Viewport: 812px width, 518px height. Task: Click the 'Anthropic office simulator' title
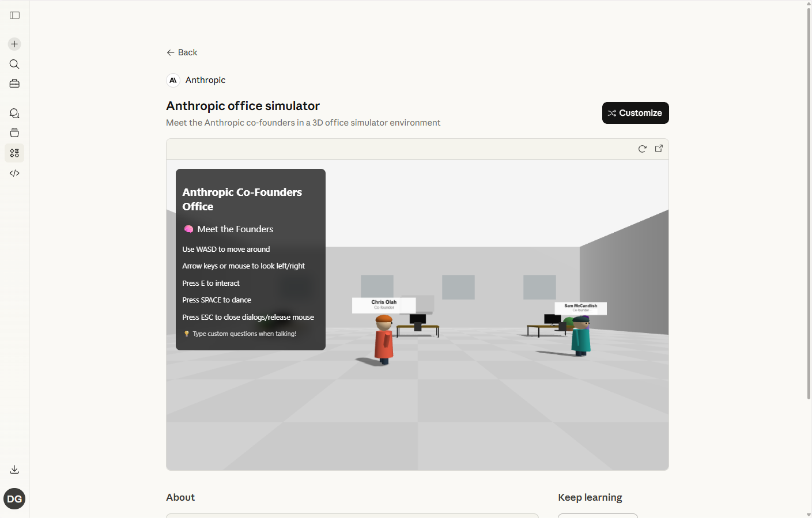click(x=243, y=106)
